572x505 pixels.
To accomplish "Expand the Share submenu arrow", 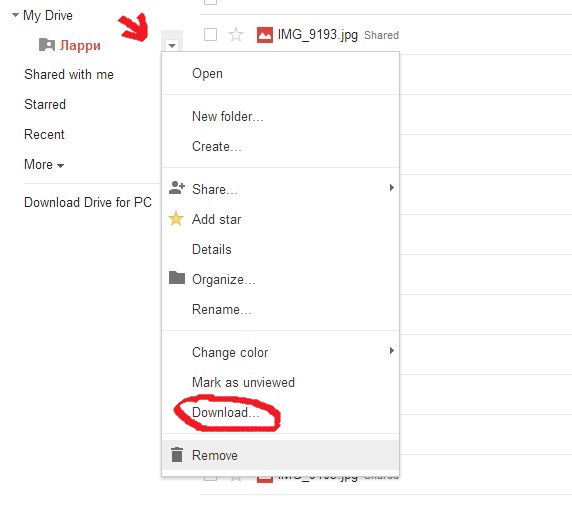I will [x=391, y=188].
